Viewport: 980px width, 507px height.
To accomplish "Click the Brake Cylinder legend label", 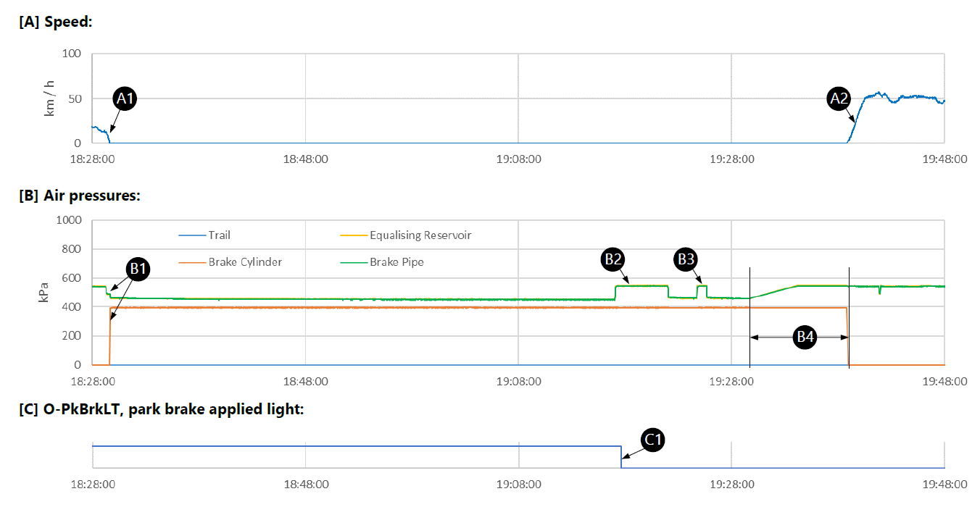I will [245, 261].
